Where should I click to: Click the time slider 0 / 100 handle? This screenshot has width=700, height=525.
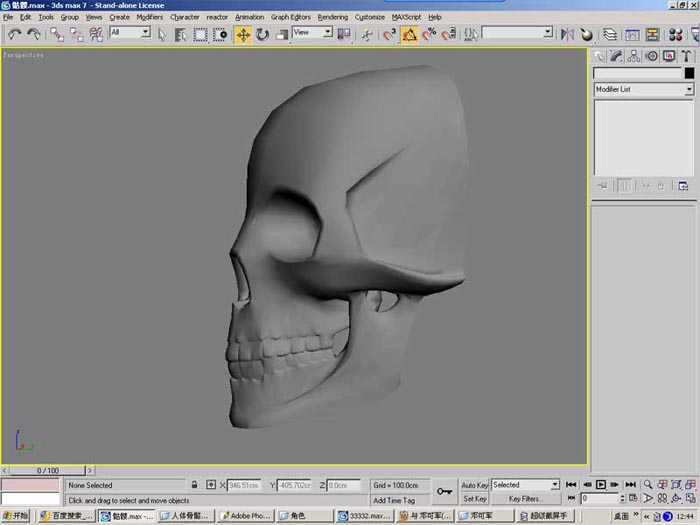(48, 471)
